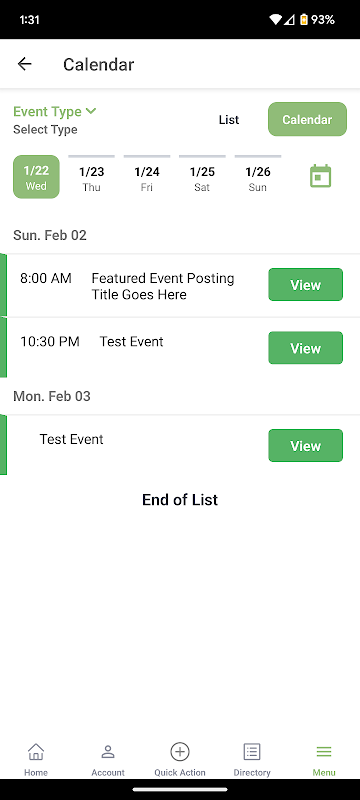This screenshot has height=800, width=360.
Task: Tap the Quick Action plus icon
Action: pos(179,752)
